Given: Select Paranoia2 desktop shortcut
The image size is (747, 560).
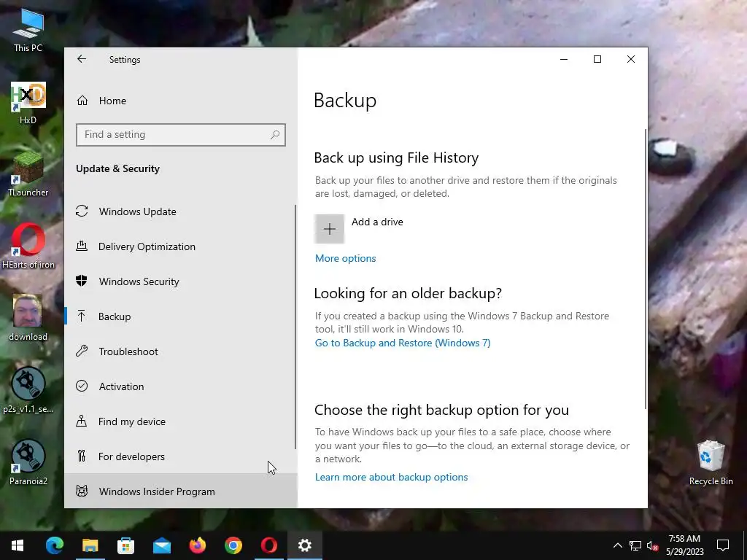Looking at the screenshot, I should click(28, 463).
